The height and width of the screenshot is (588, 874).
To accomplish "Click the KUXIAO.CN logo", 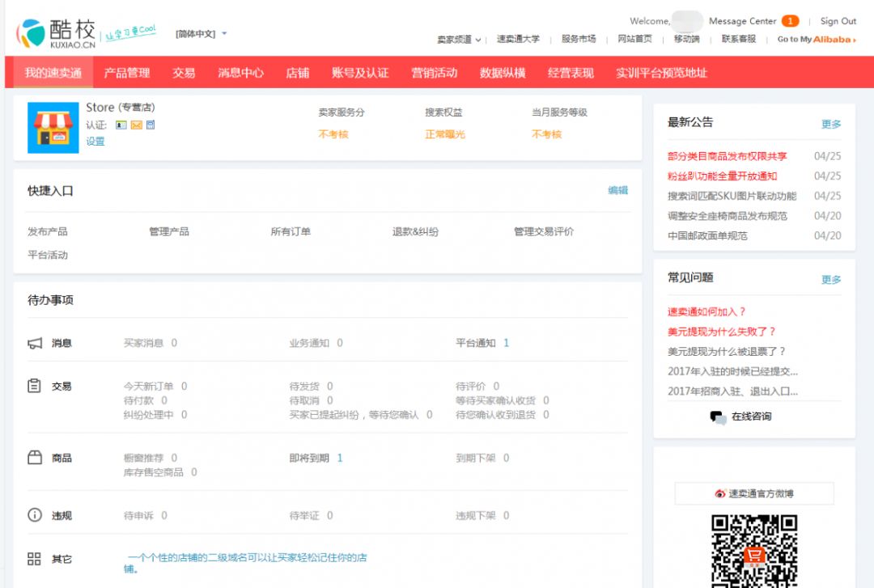I will pos(56,33).
